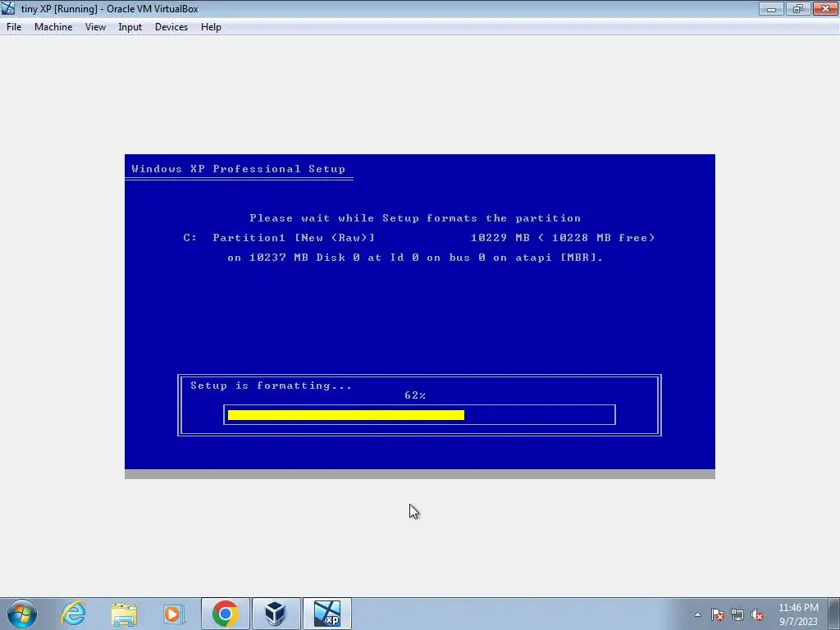Open Windows Media Player from taskbar

[x=174, y=614]
